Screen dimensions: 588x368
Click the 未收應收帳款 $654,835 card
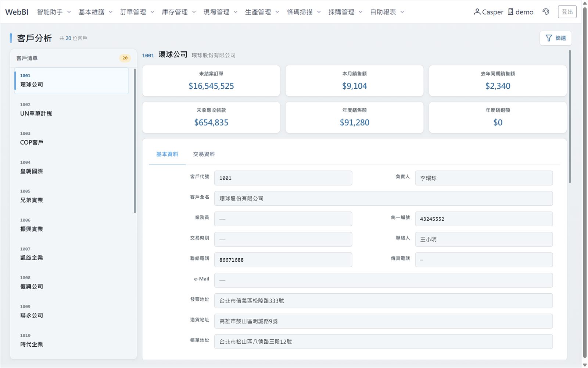(211, 117)
